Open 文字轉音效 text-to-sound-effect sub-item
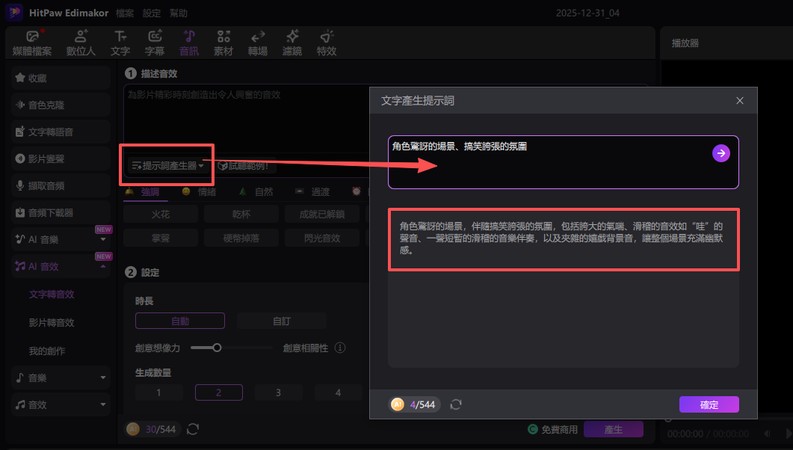Screen dimensions: 793x450 [x=52, y=294]
